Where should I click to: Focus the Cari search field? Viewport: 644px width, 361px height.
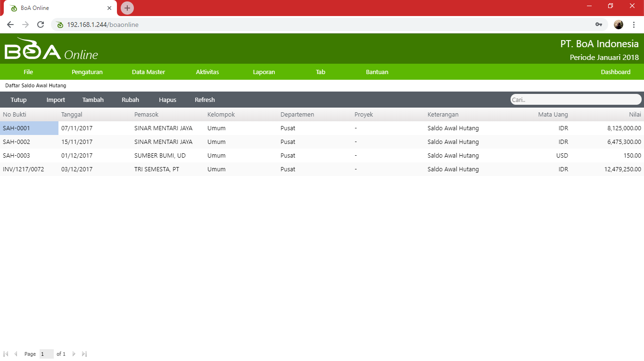(575, 100)
